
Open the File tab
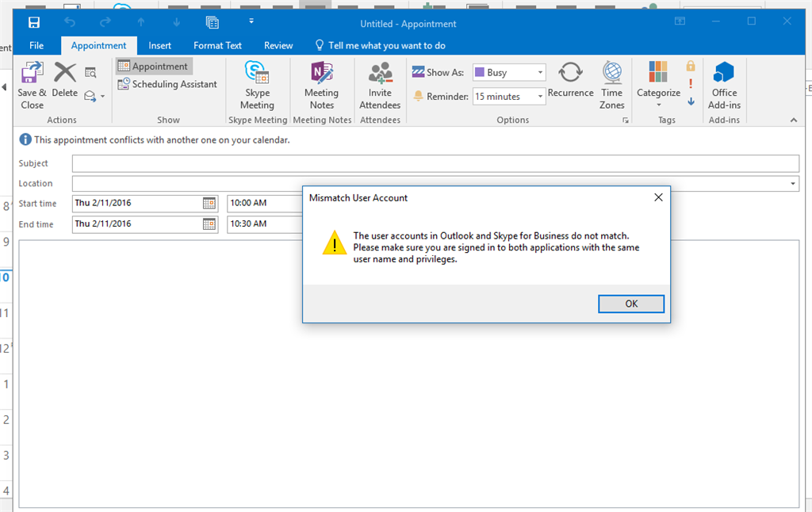36,45
